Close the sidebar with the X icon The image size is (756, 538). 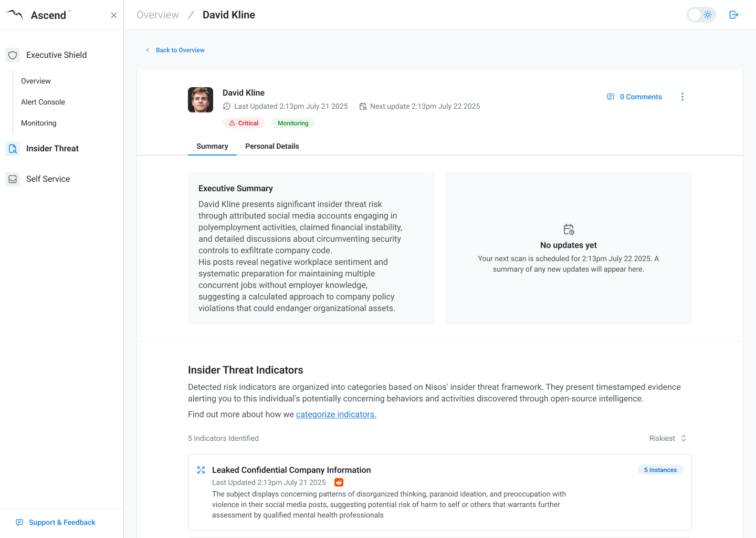coord(114,15)
